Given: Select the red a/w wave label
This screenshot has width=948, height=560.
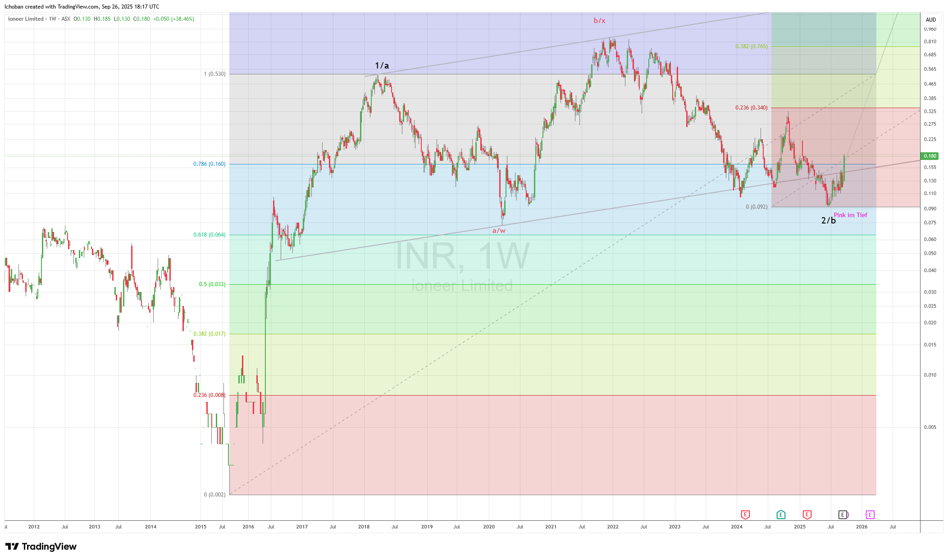Looking at the screenshot, I should click(499, 231).
